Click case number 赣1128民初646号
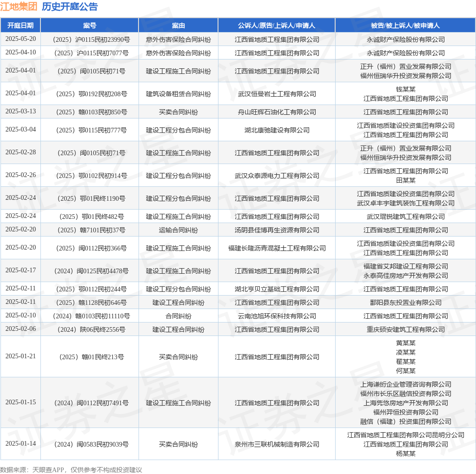Viewport: 476px width, 474px height. [x=92, y=303]
